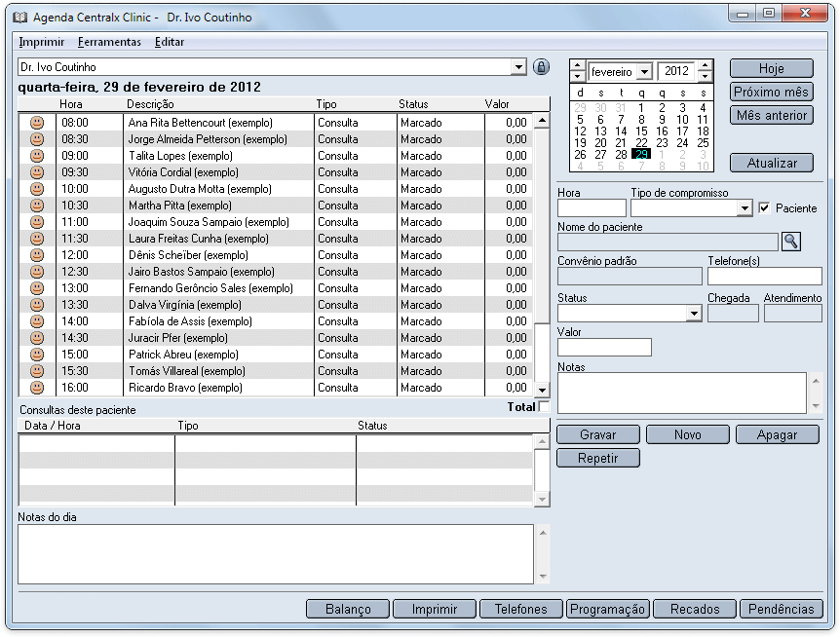
Task: Open patient search with magnifying glass icon
Action: pos(790,242)
